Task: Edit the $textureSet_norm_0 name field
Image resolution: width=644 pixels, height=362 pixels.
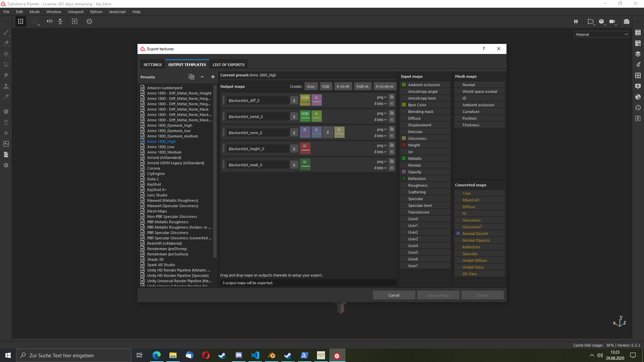Action: click(x=258, y=133)
